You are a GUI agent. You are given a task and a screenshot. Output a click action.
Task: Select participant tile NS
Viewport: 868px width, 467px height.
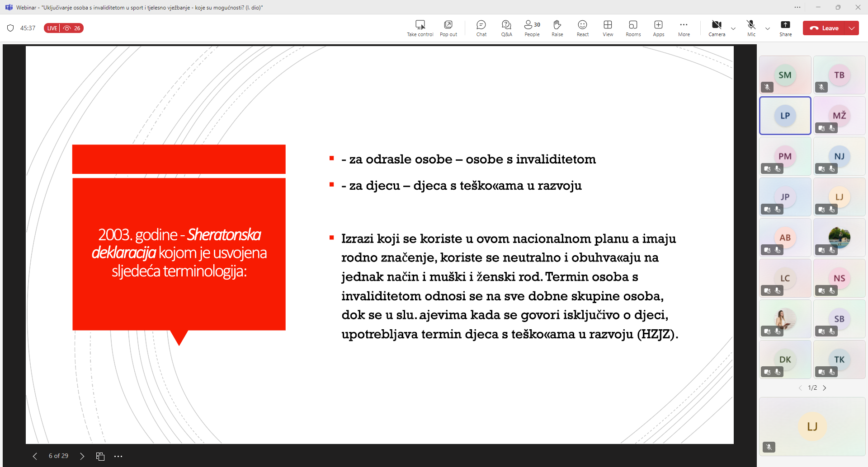(x=840, y=278)
